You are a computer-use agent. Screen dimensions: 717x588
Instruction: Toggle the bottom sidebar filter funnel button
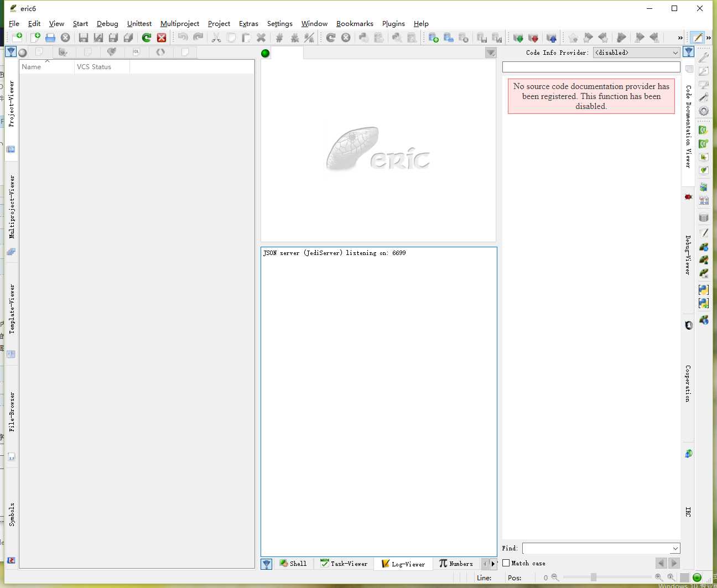pyautogui.click(x=267, y=564)
